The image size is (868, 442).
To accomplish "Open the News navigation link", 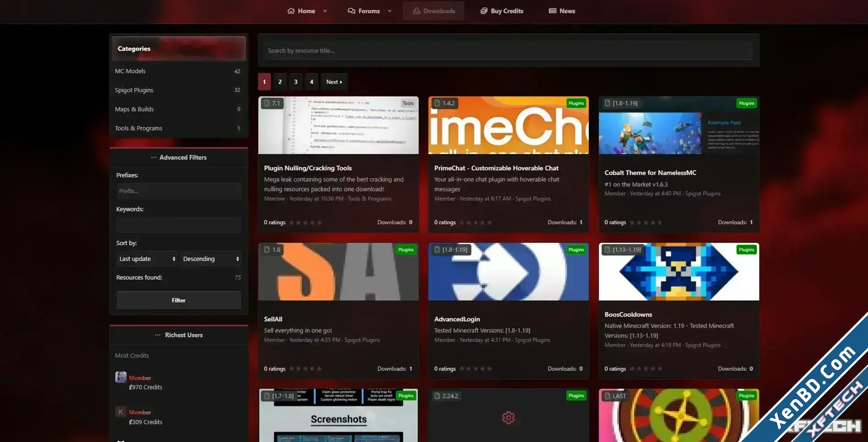I will [x=562, y=11].
